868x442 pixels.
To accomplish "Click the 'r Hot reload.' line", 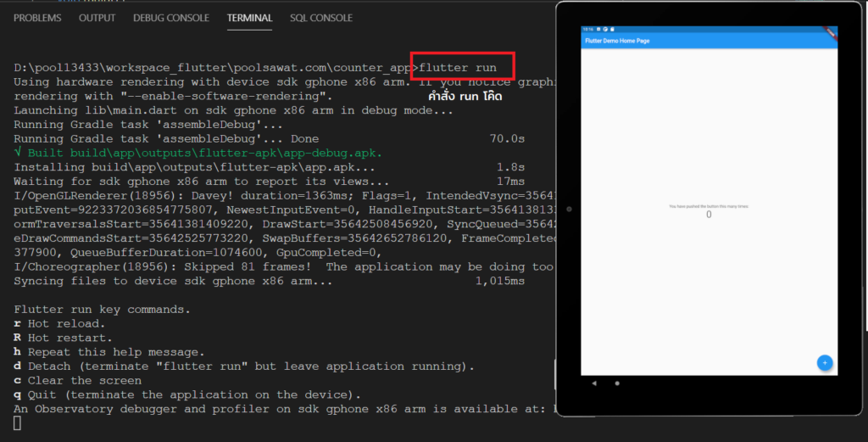I will coord(59,323).
